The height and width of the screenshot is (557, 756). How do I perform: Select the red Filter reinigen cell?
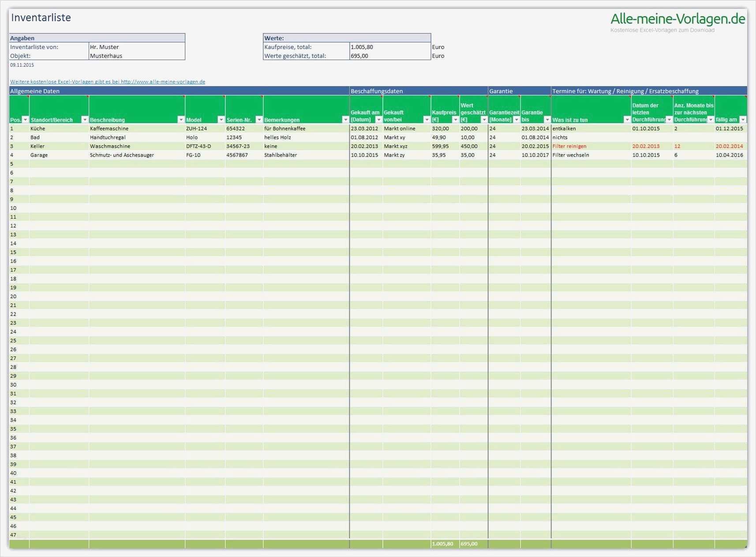pyautogui.click(x=569, y=146)
